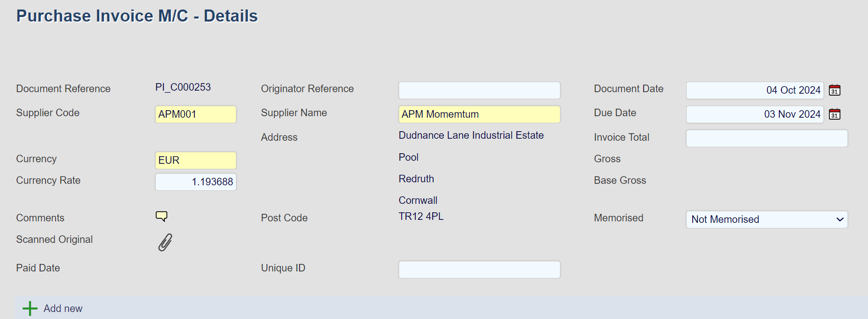868x319 pixels.
Task: Focus the Originator Reference field
Action: pyautogui.click(x=479, y=90)
